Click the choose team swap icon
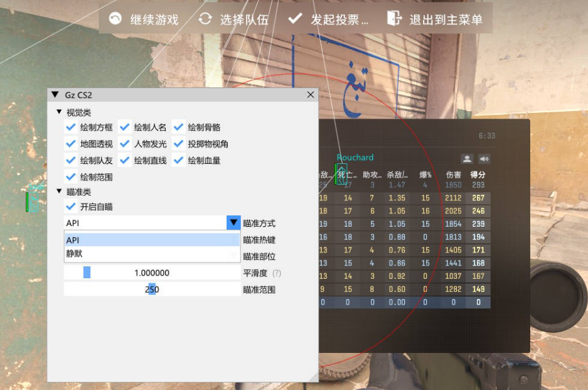588x390 pixels. point(205,18)
